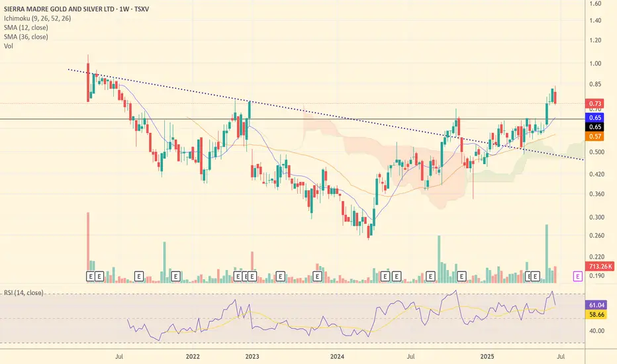Click the orange 0.57 SMA price label

pos(595,136)
